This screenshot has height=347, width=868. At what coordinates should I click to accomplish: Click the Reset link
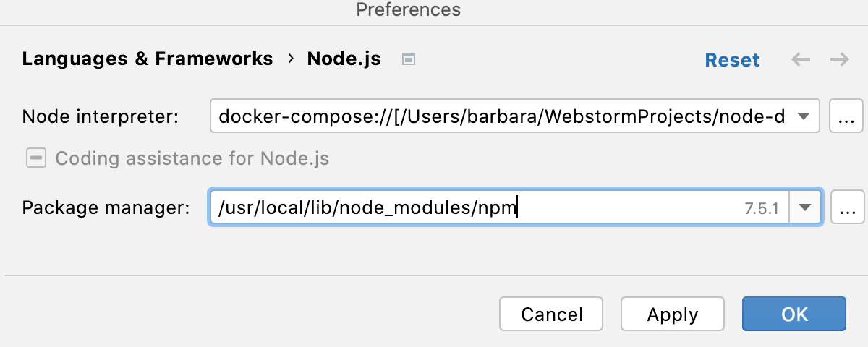tap(732, 60)
